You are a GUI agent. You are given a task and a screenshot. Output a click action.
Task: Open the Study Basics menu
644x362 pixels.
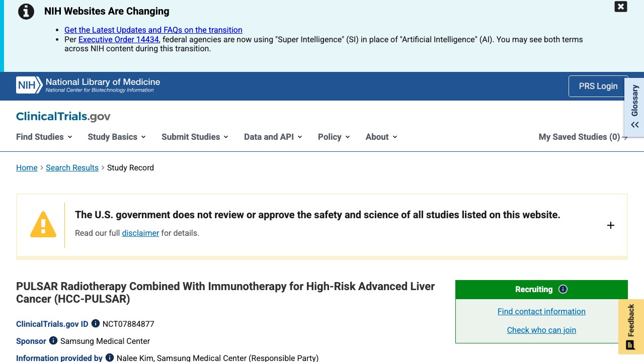pyautogui.click(x=117, y=137)
